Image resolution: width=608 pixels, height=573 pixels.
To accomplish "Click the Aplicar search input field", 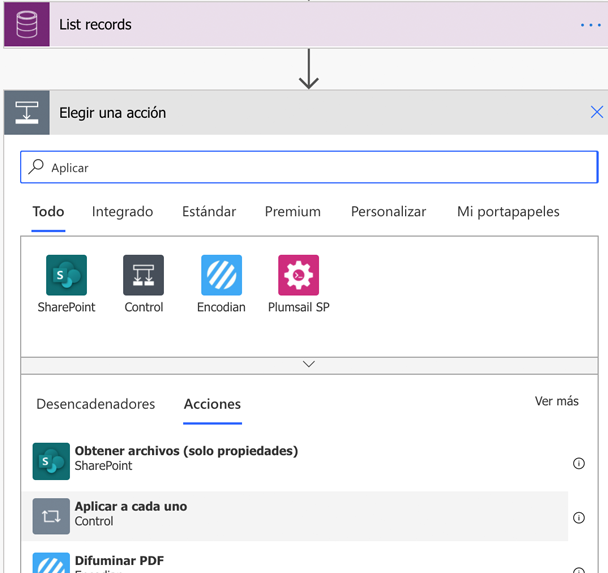I will point(309,167).
